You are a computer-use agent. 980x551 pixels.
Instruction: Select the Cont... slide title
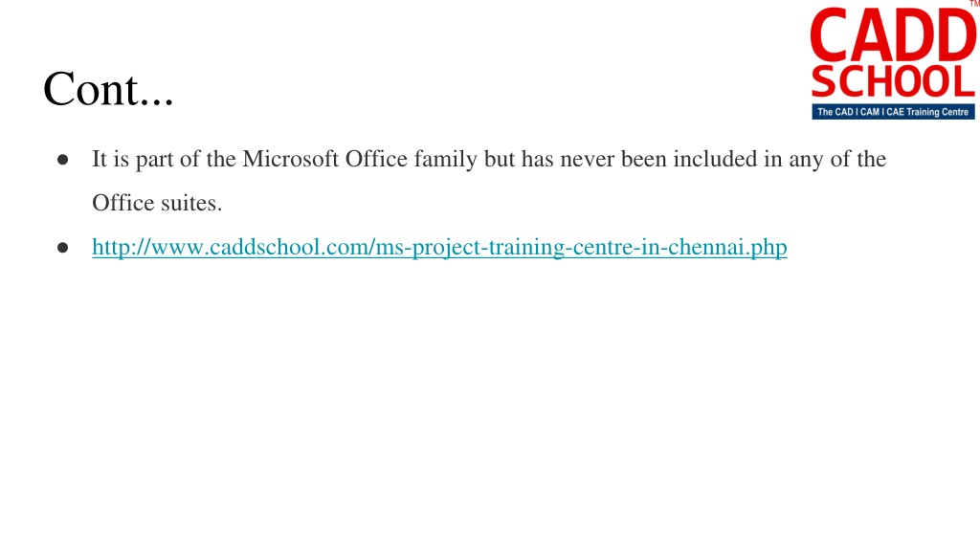pyautogui.click(x=108, y=89)
